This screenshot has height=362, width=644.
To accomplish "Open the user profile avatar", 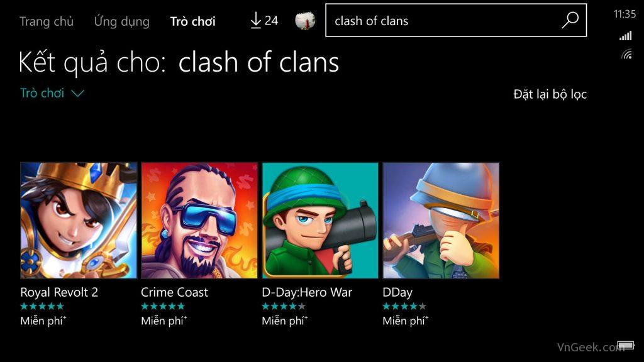I will tap(305, 20).
